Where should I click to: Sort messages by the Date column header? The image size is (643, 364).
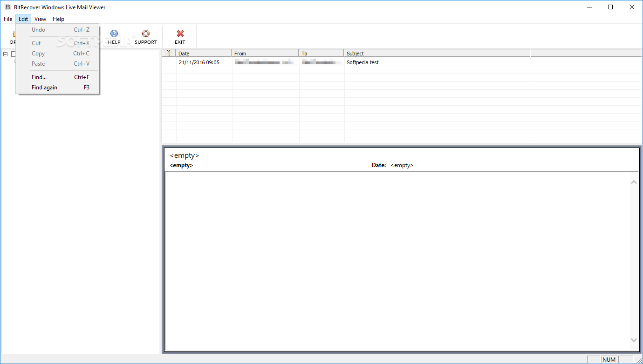204,53
